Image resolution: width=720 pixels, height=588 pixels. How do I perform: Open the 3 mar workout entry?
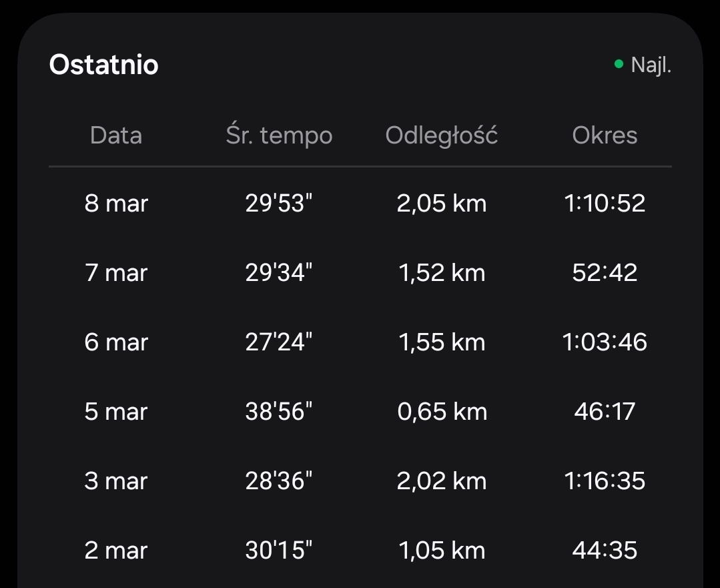(116, 481)
